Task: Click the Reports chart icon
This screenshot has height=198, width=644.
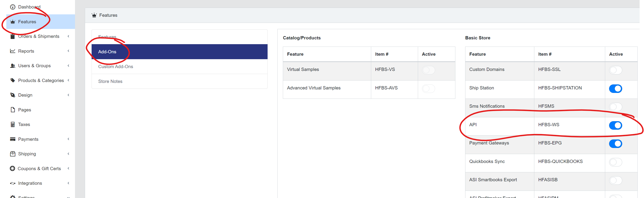Action: pos(12,51)
